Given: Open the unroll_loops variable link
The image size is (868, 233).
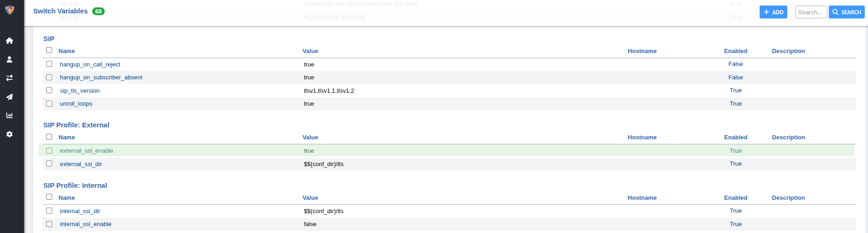Looking at the screenshot, I should click(x=76, y=104).
